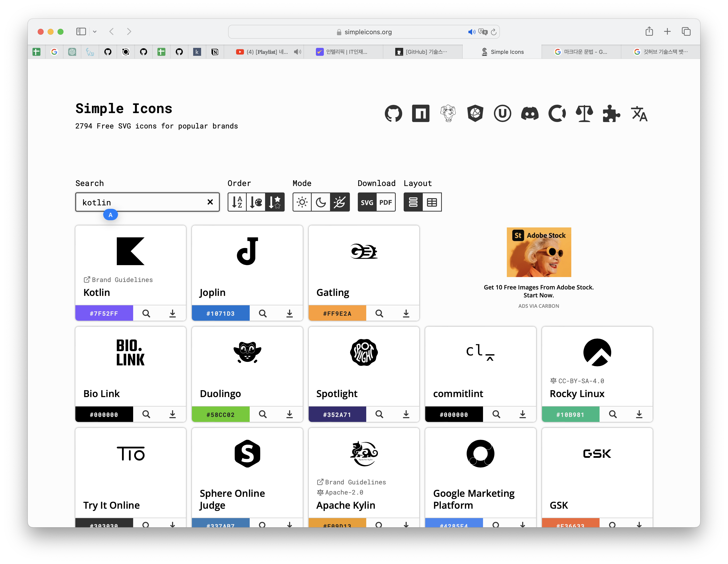Switch to YouTube Playlist tab
This screenshot has height=564, width=728.
click(264, 52)
